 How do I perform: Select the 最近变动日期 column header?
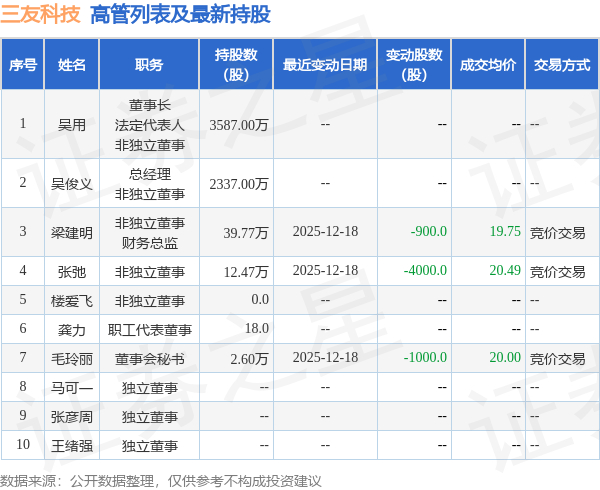325,65
